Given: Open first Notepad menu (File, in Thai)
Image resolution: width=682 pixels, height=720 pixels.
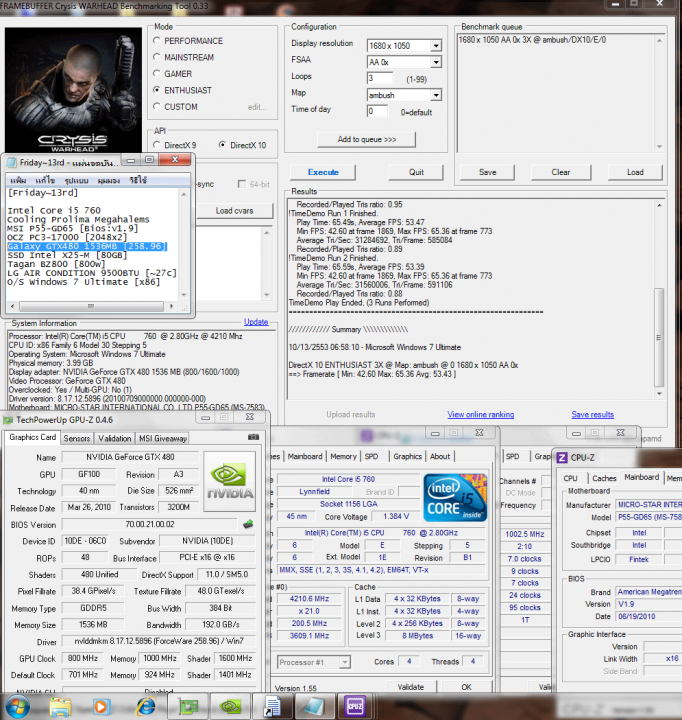Looking at the screenshot, I should point(18,180).
